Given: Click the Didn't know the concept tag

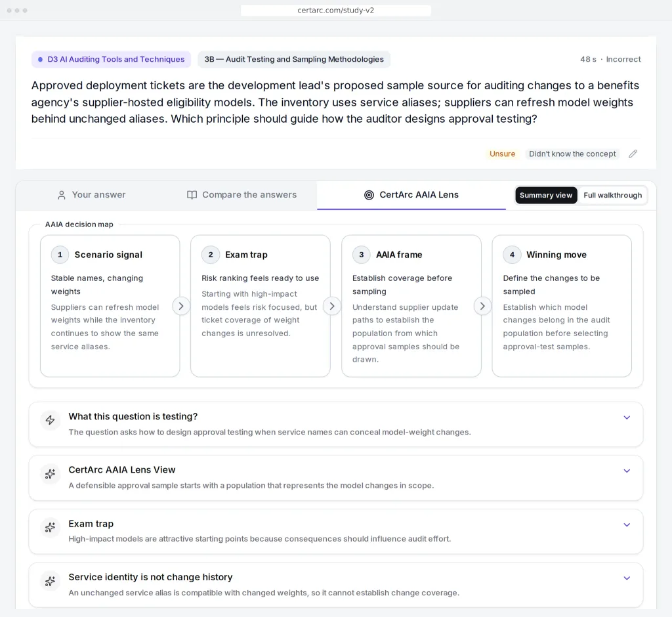Looking at the screenshot, I should (x=572, y=154).
